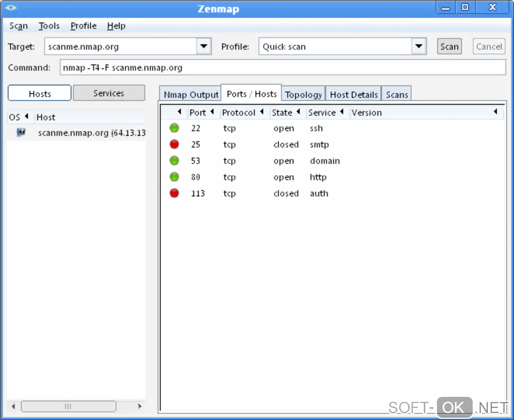Close the Zenmap window

pos(492,7)
